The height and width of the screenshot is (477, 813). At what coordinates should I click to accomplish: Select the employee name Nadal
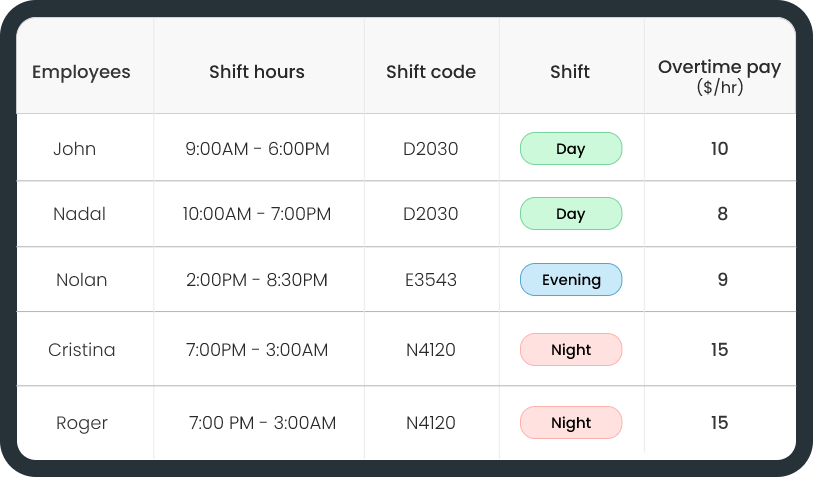tap(80, 214)
